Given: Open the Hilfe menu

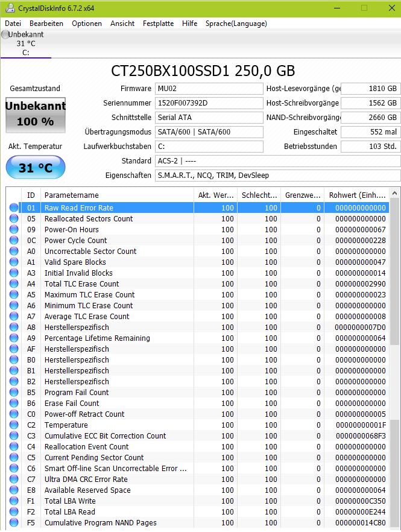Looking at the screenshot, I should 189,24.
